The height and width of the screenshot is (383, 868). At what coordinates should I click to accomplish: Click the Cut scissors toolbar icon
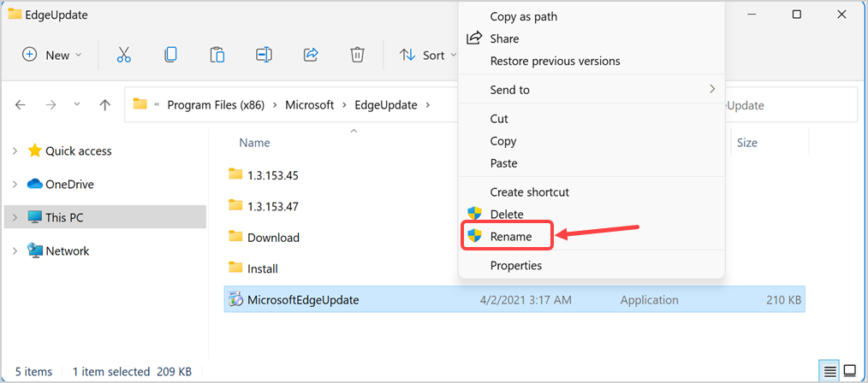tap(124, 55)
